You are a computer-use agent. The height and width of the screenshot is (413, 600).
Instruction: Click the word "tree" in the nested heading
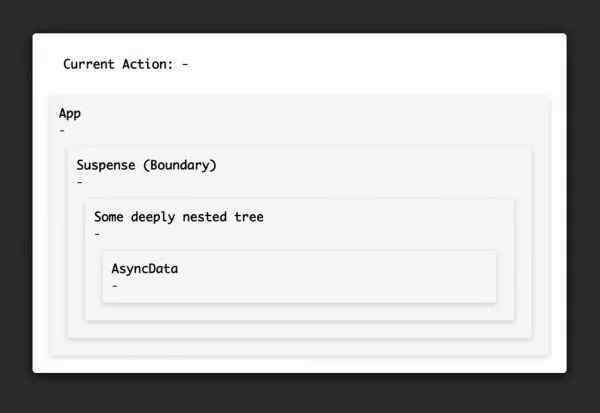coord(249,217)
